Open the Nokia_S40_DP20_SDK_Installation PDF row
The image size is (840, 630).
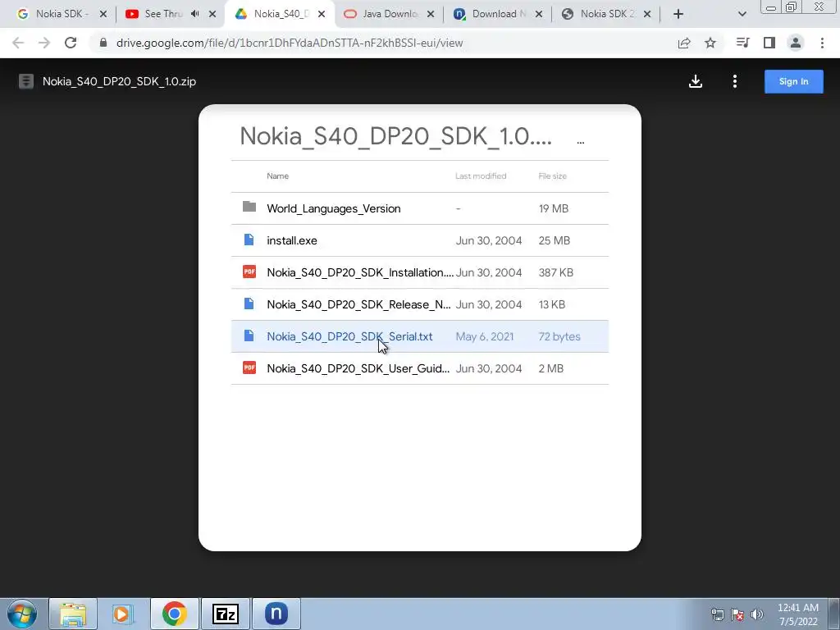(420, 272)
